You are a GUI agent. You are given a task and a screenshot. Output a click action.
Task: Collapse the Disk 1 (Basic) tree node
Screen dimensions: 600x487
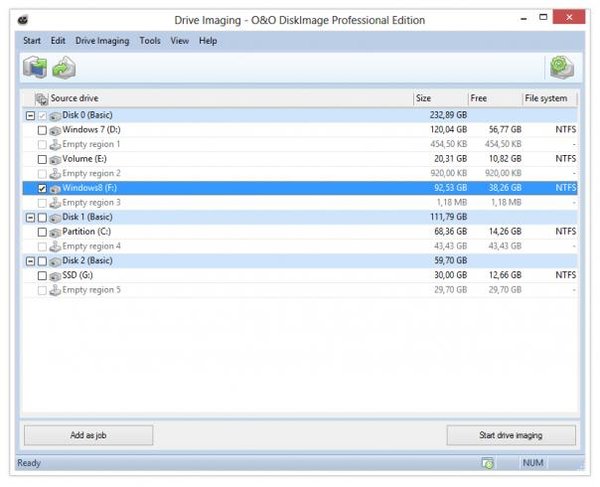[x=28, y=217]
